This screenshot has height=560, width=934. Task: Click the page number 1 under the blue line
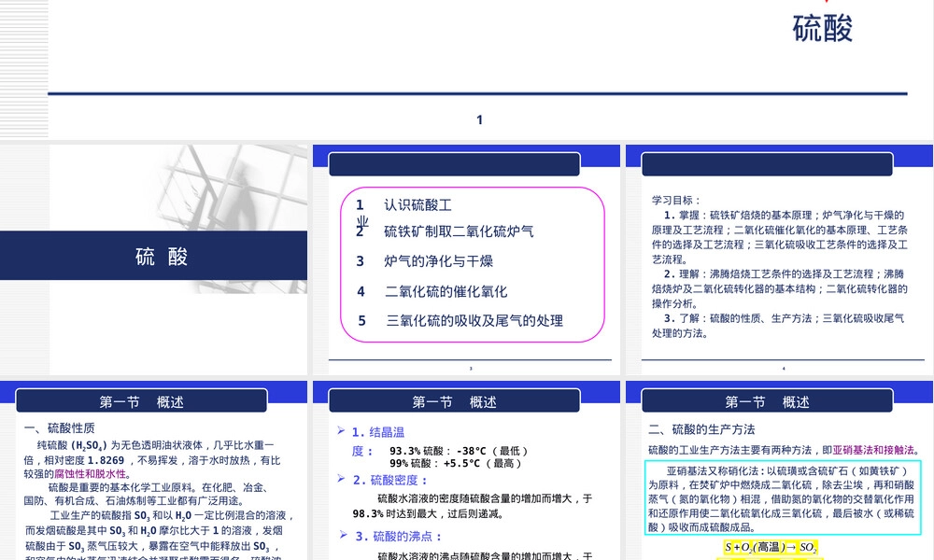(x=479, y=119)
